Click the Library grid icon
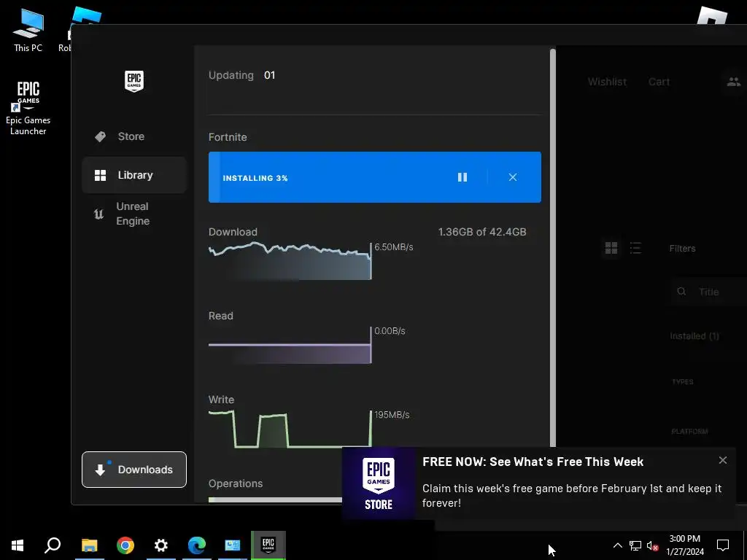 tap(100, 175)
